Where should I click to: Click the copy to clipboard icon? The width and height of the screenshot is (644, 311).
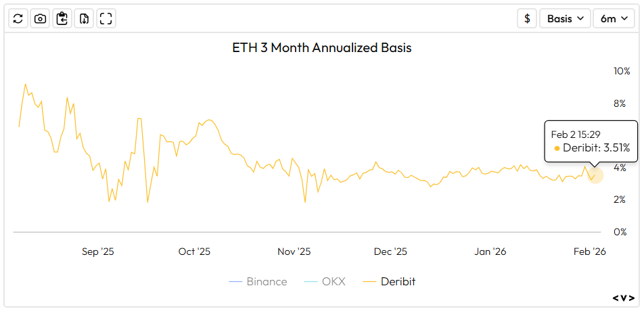click(62, 18)
